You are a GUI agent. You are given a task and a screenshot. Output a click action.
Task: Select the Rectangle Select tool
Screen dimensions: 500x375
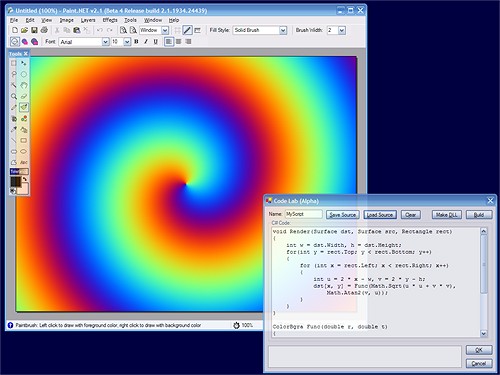coord(14,63)
